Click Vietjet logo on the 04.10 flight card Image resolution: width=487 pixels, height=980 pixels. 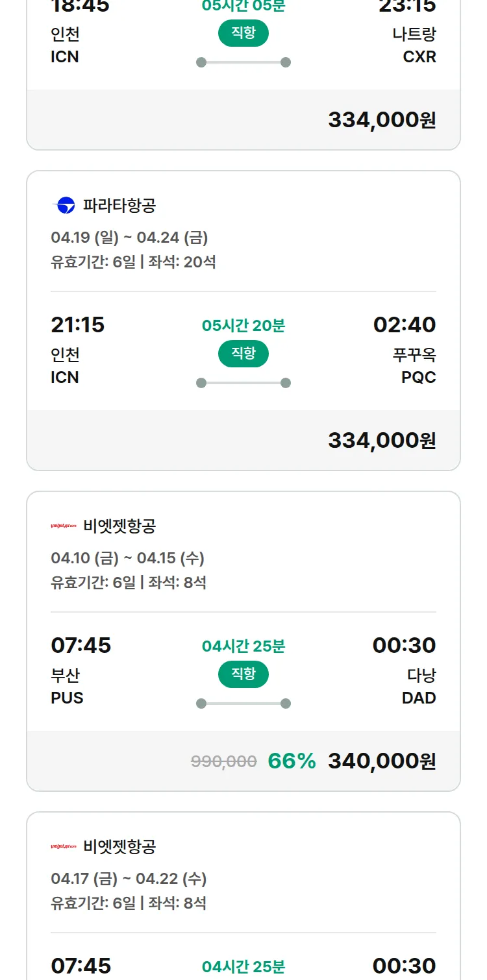click(64, 526)
